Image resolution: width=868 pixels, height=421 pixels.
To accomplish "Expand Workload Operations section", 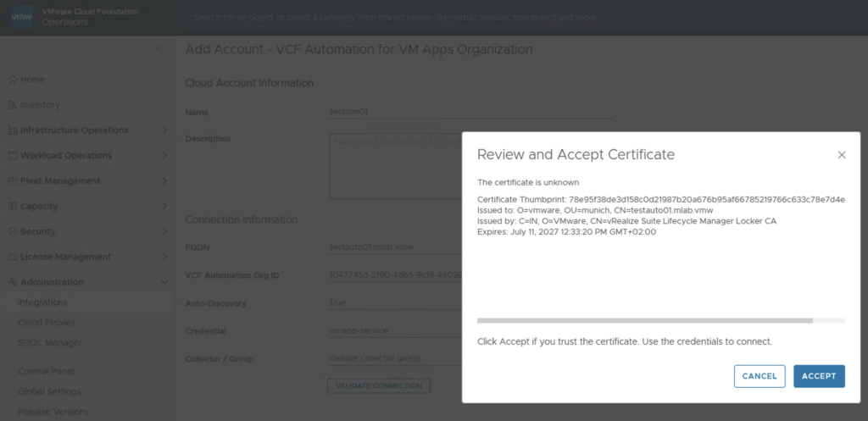I will coord(164,156).
